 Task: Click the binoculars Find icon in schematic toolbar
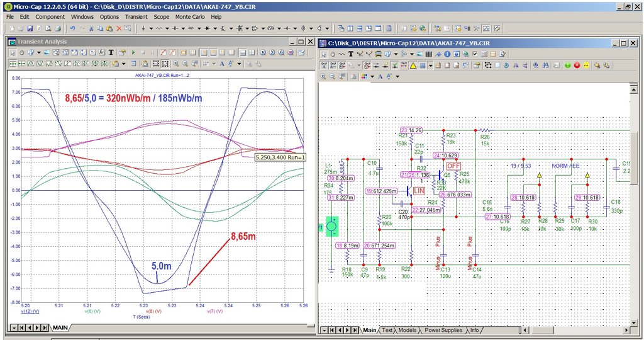pos(546,65)
